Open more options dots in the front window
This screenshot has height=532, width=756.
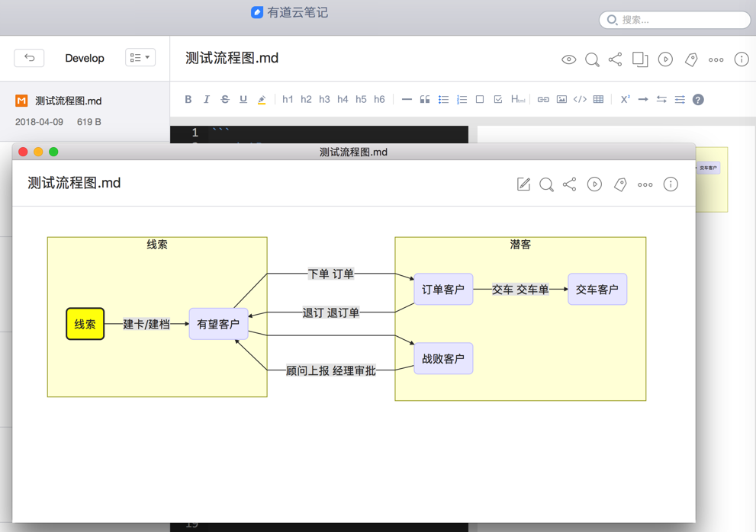645,184
